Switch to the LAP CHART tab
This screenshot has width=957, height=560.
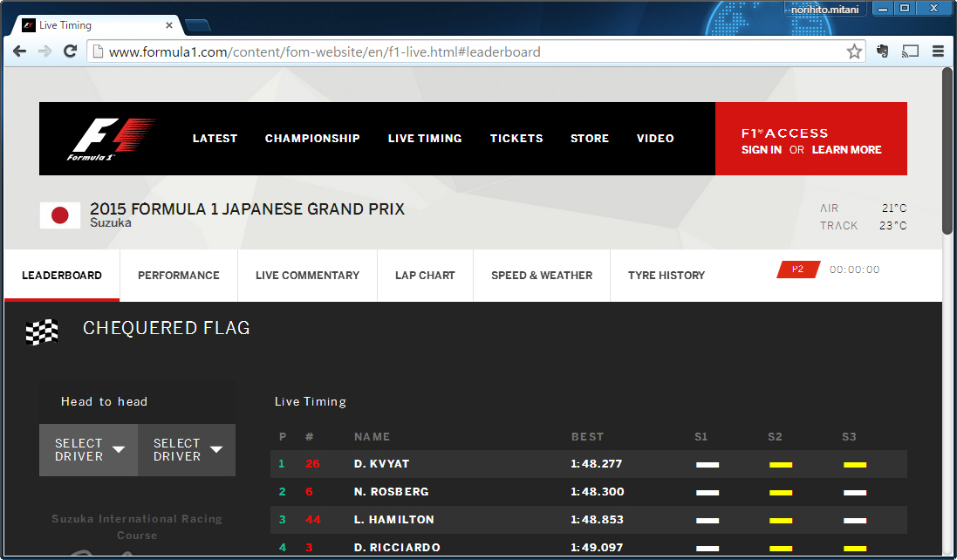coord(426,275)
